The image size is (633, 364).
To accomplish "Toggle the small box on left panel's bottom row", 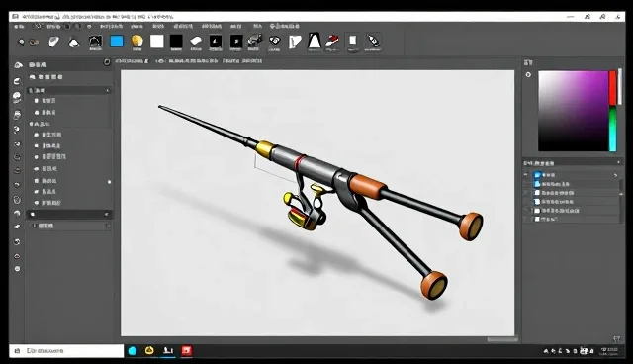I will (108, 226).
